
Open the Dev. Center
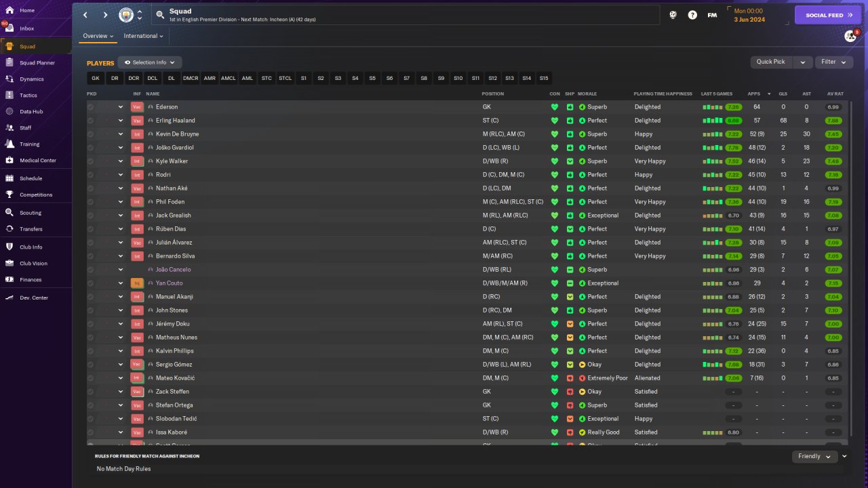point(34,298)
